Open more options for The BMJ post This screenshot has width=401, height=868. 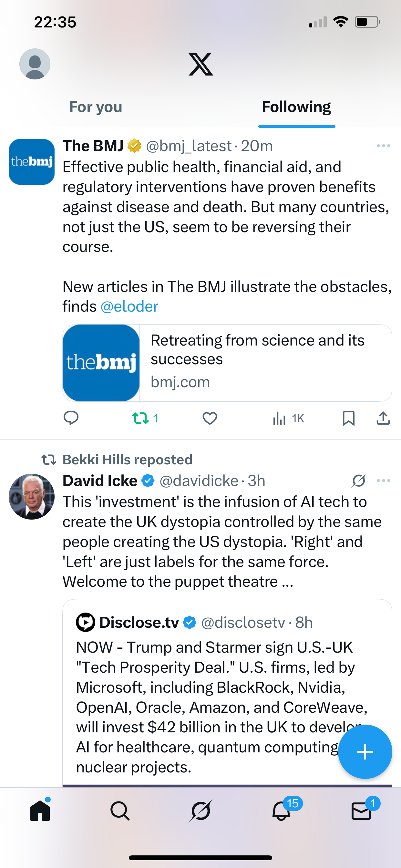(384, 146)
